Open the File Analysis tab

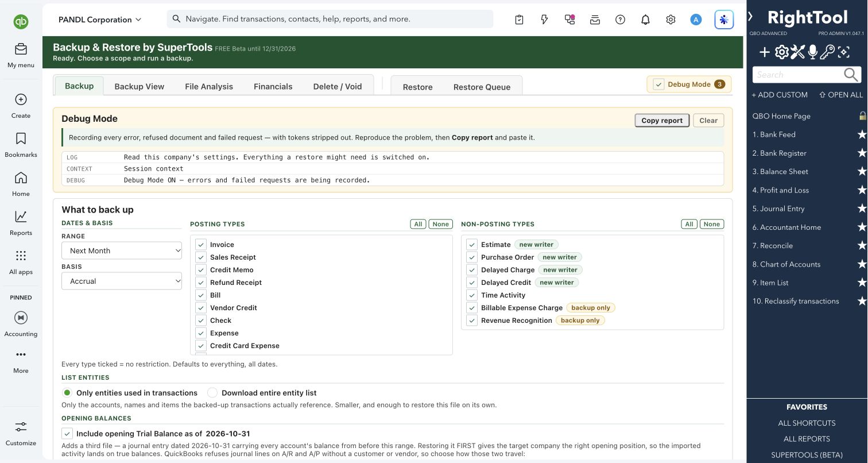[x=209, y=87]
